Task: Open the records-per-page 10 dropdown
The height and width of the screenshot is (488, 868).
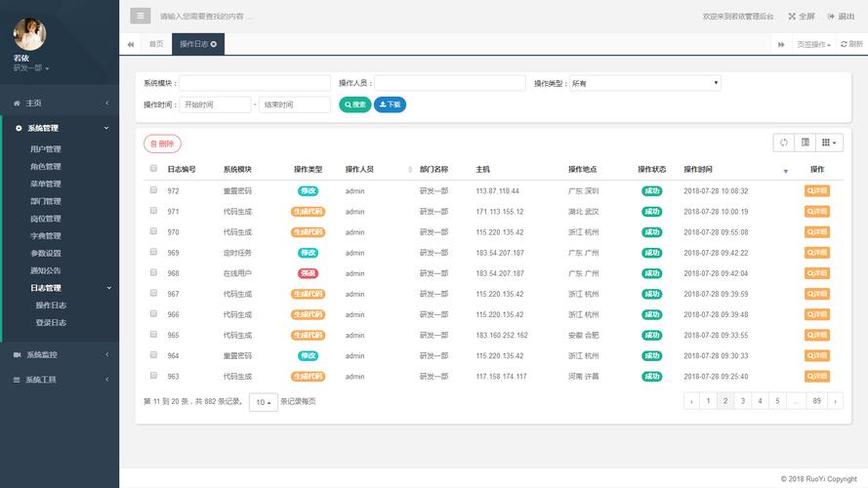Action: 263,402
